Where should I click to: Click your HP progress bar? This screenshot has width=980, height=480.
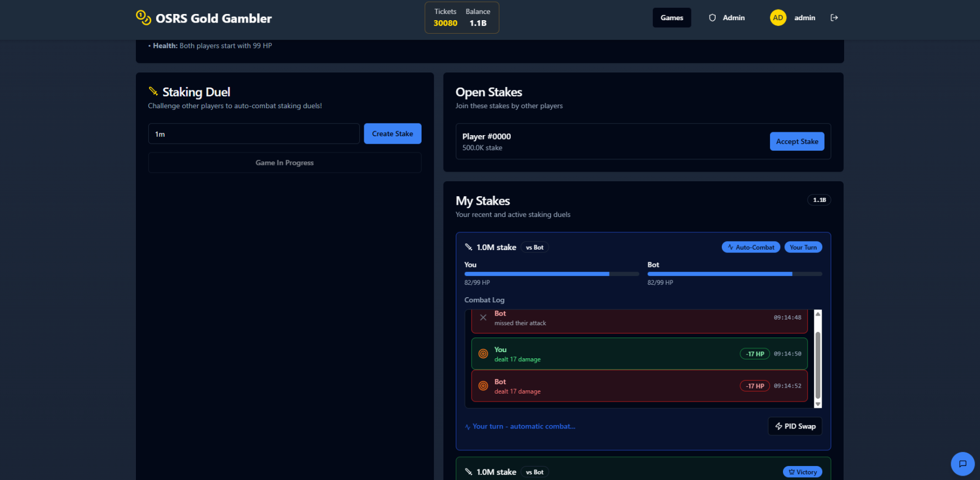(x=552, y=274)
